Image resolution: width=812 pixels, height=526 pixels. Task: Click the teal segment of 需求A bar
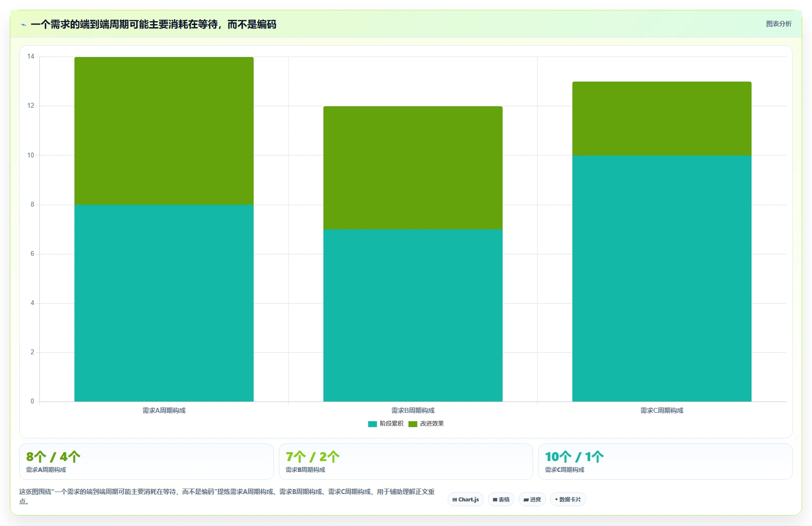tap(164, 303)
